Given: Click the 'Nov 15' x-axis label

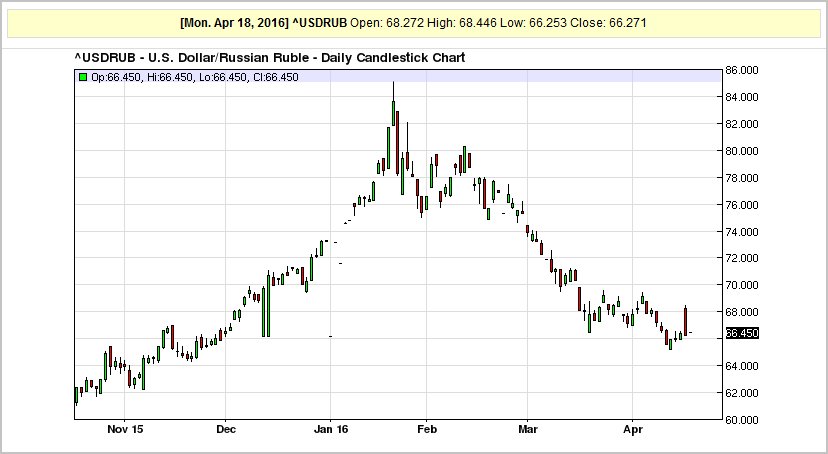Looking at the screenshot, I should [x=125, y=429].
